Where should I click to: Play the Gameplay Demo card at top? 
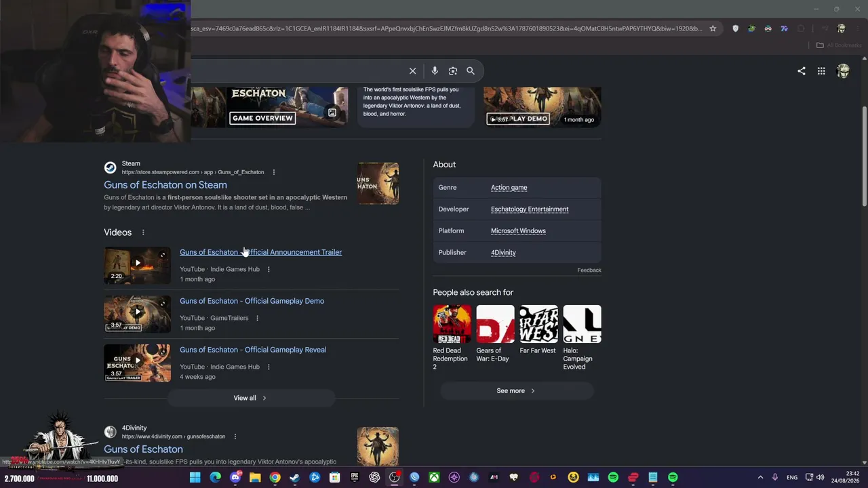[542, 107]
